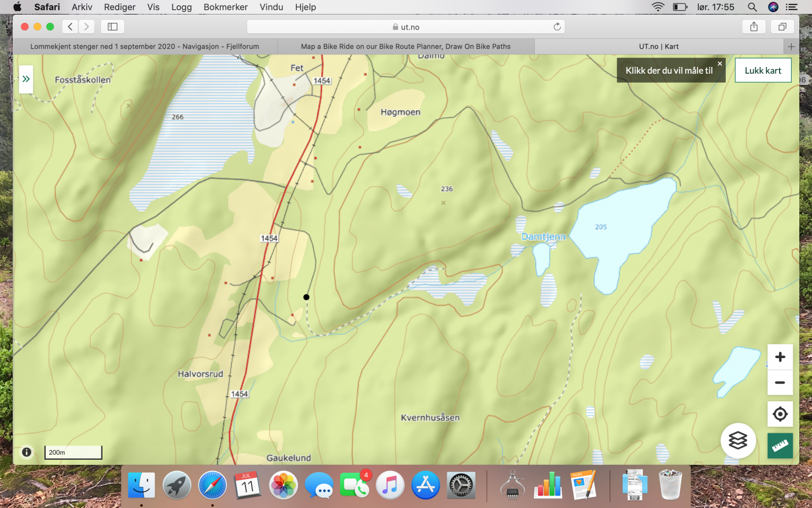The width and height of the screenshot is (812, 508).
Task: Switch to the Fjellforum Lommekjent tab
Action: (x=145, y=47)
